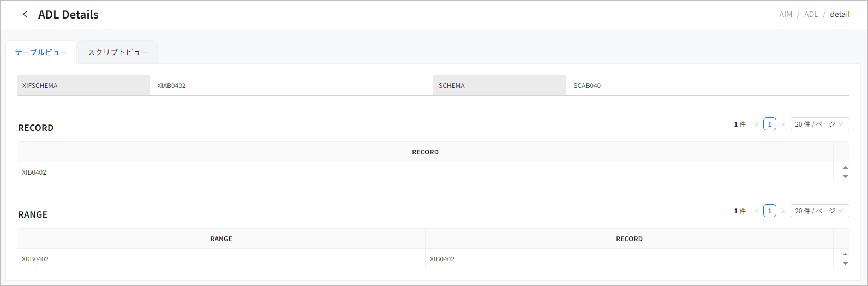Image resolution: width=868 pixels, height=286 pixels.
Task: Go to previous page in RANGE pagination
Action: (757, 211)
